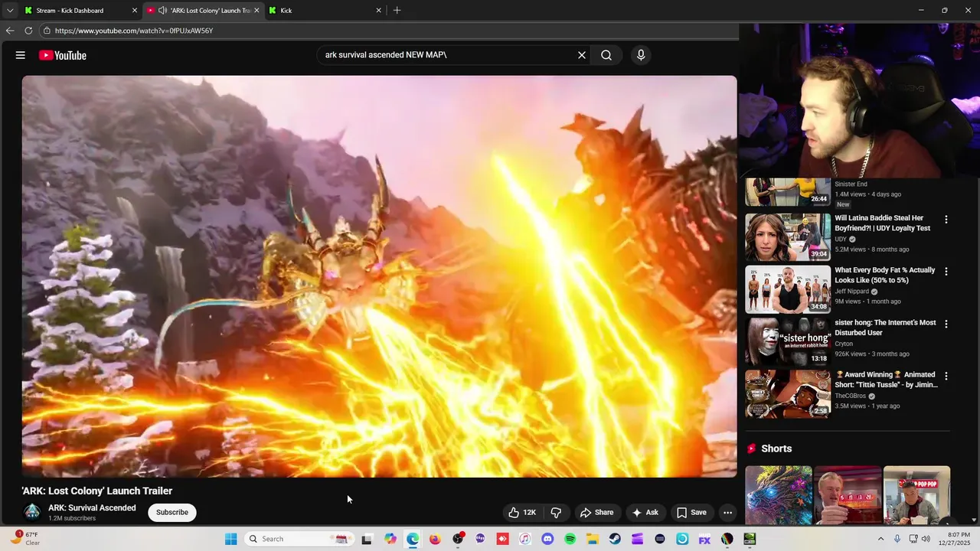The width and height of the screenshot is (980, 551).
Task: Click the magnifier search button
Action: [x=606, y=55]
